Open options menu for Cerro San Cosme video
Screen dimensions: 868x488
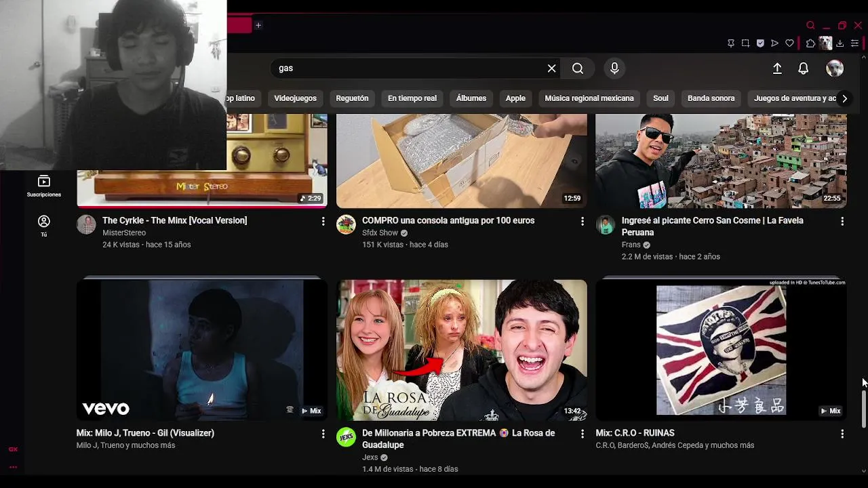(842, 222)
